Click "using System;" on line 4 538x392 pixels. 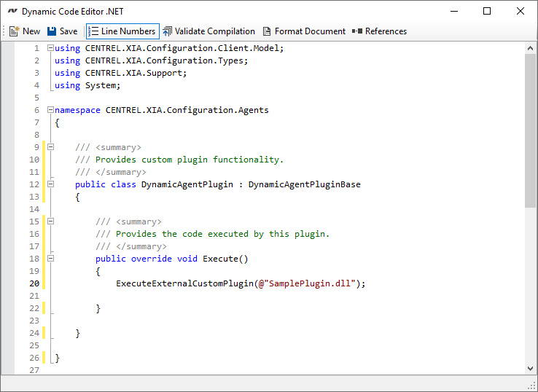[87, 85]
